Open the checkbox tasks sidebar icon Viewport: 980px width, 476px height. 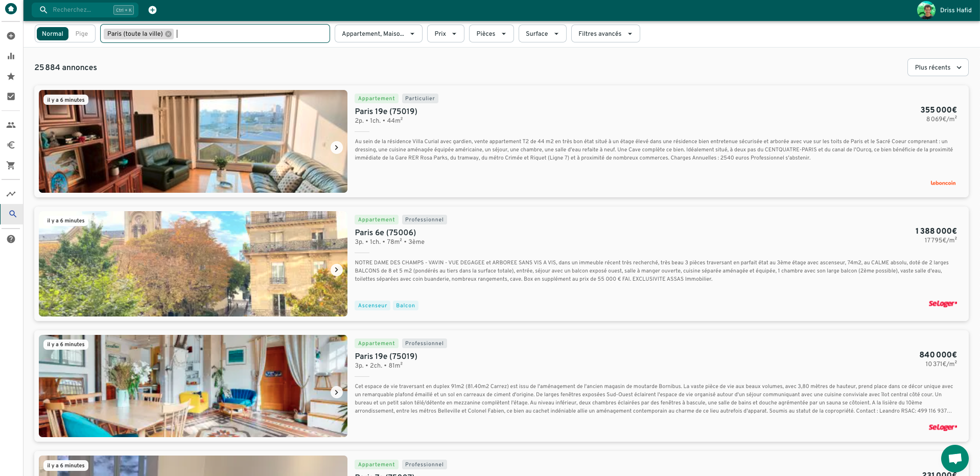coord(11,96)
